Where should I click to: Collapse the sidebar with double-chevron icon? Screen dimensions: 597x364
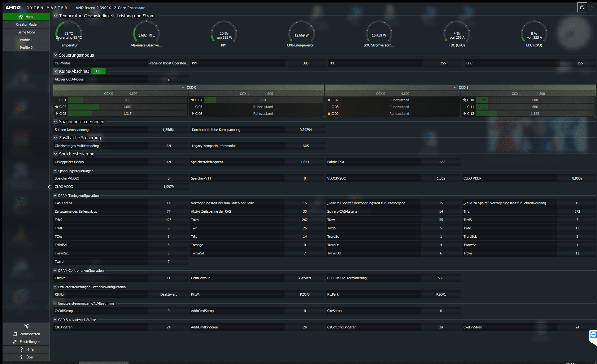(50, 187)
